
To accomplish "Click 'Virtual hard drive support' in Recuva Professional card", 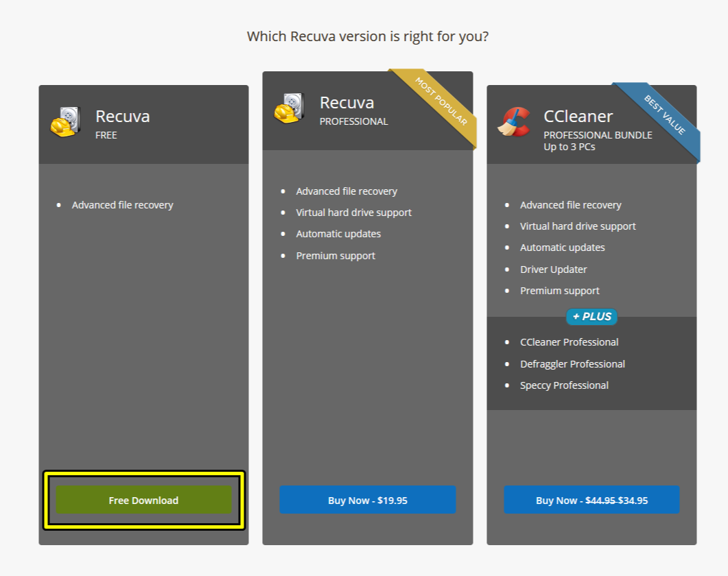I will [x=354, y=213].
